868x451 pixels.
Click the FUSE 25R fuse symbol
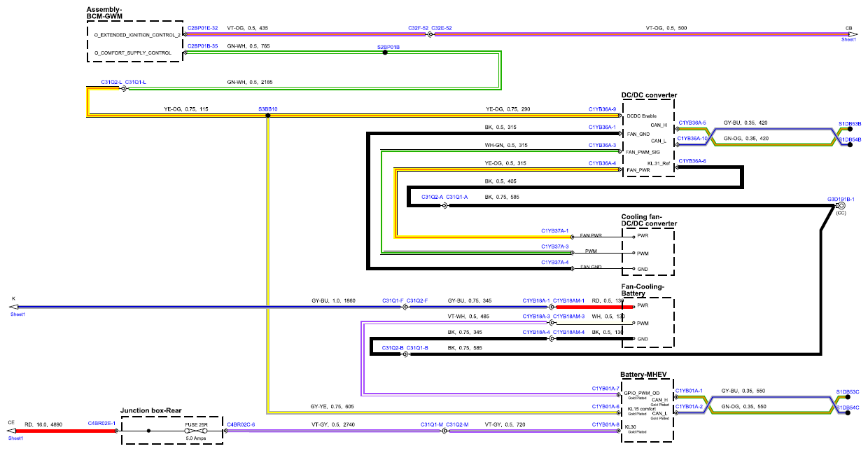[x=196, y=432]
